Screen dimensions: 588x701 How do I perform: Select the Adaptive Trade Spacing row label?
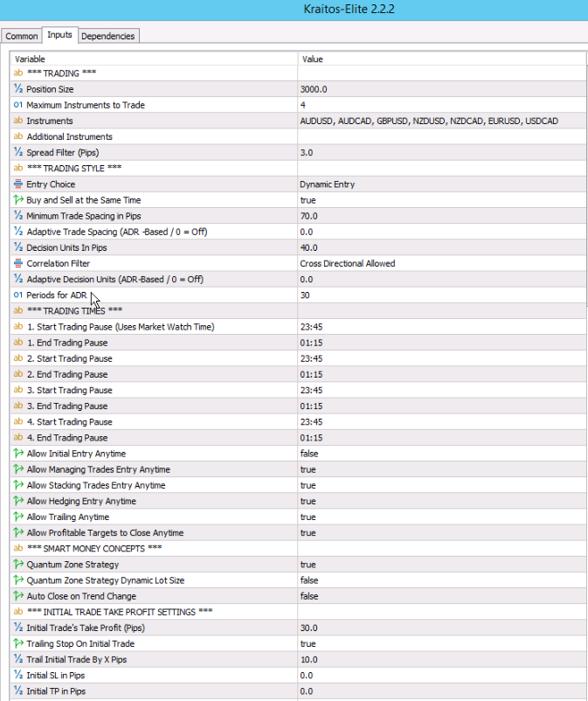(117, 232)
